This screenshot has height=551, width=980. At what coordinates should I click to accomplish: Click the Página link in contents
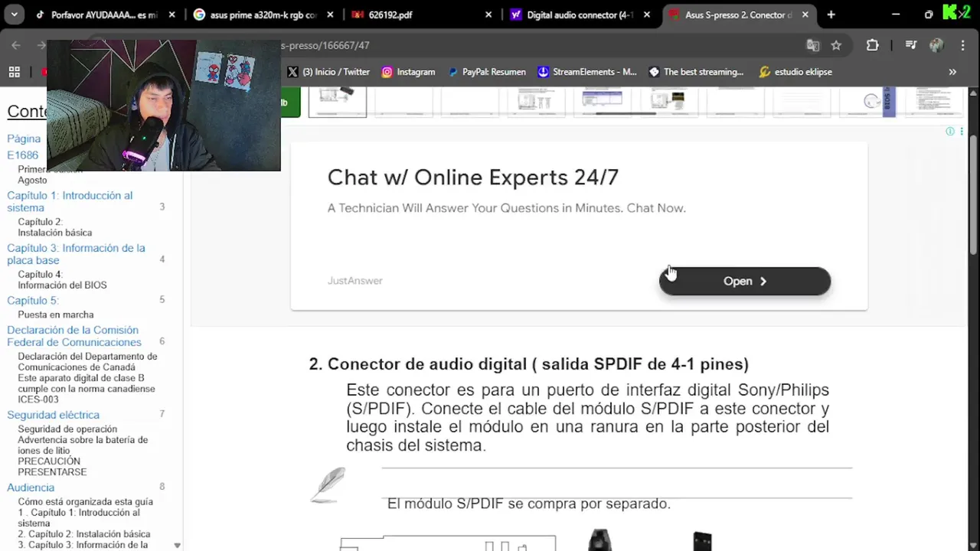click(x=24, y=139)
